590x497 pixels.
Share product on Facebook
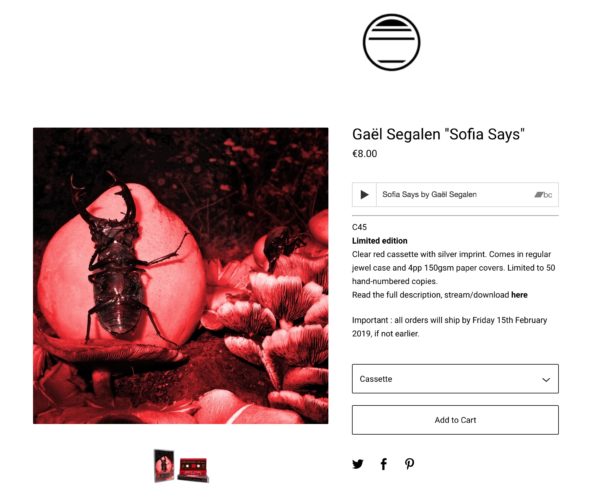click(x=383, y=464)
